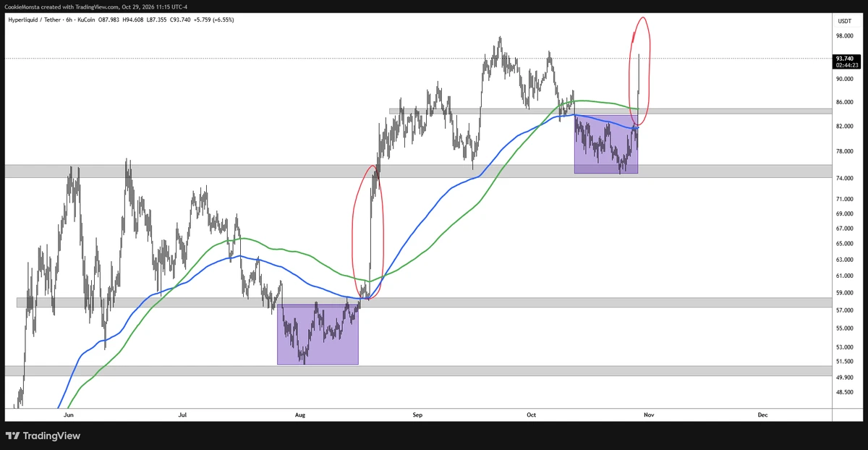Click the Nov label on time axis

[649, 415]
